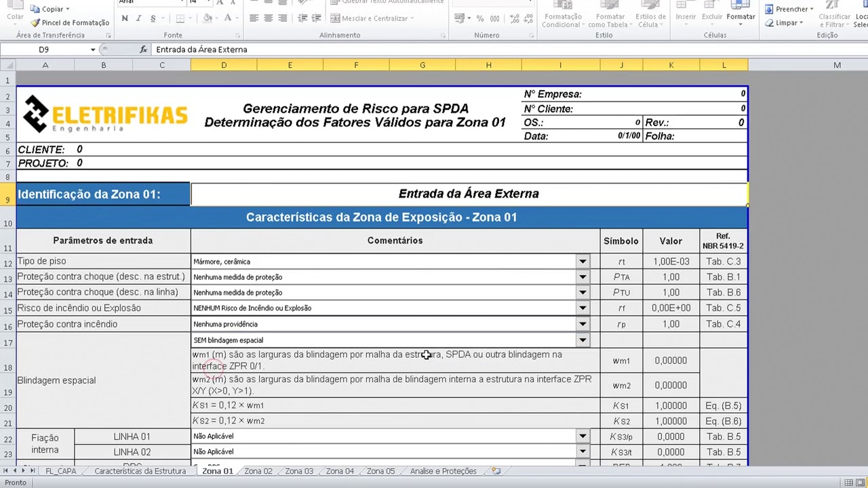Apply the fill color bucket

209,18
